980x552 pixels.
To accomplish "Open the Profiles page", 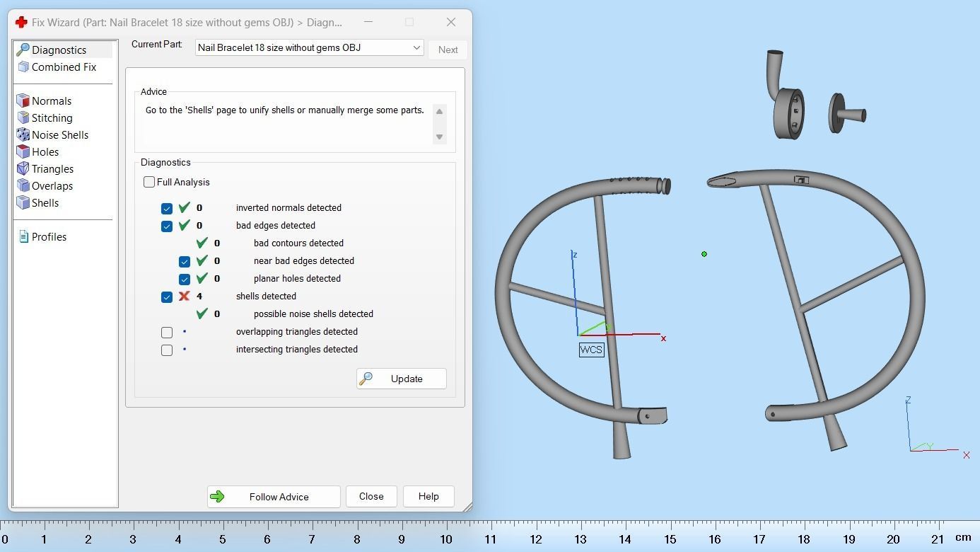I will (49, 237).
